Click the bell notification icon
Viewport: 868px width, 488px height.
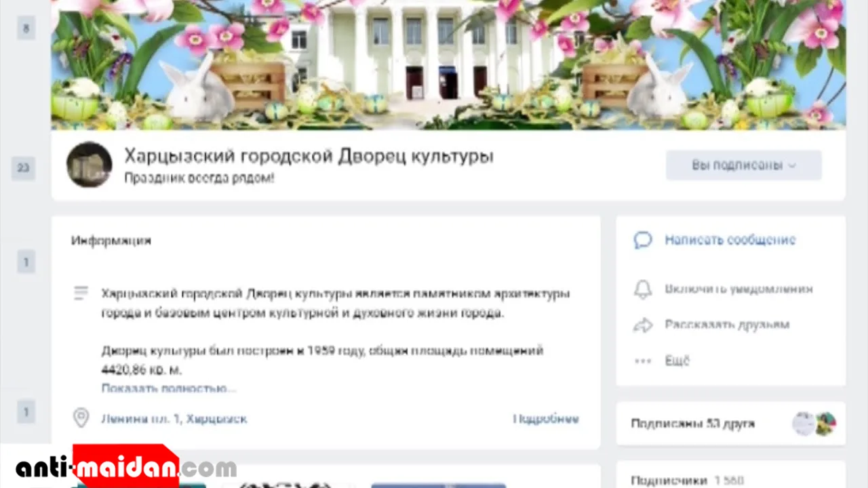point(642,289)
